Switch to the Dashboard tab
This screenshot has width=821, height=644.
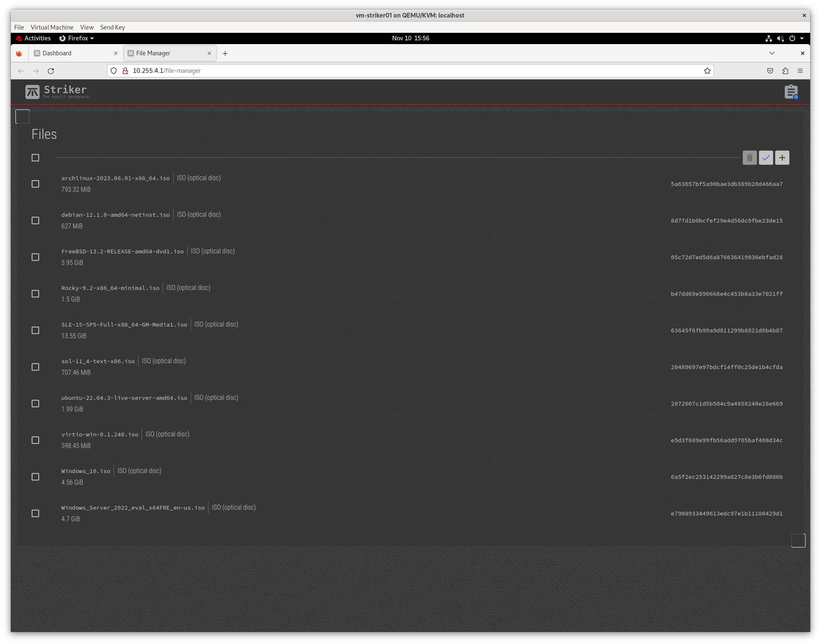pos(75,53)
